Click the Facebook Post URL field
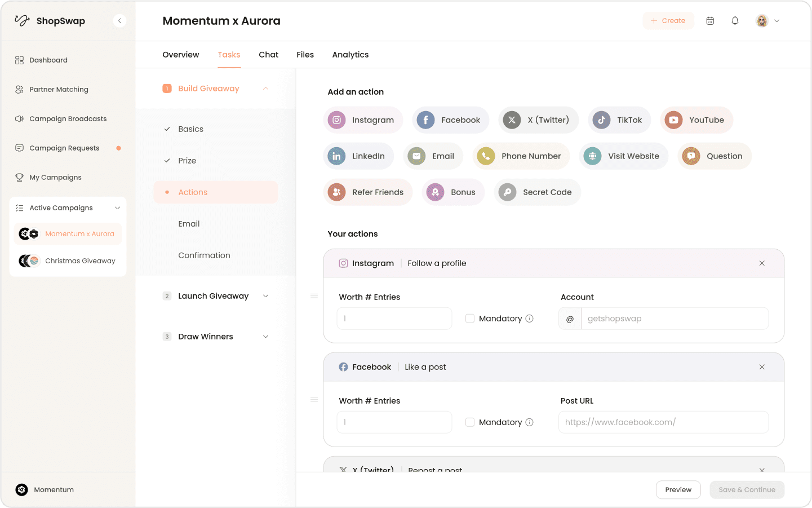 [663, 422]
